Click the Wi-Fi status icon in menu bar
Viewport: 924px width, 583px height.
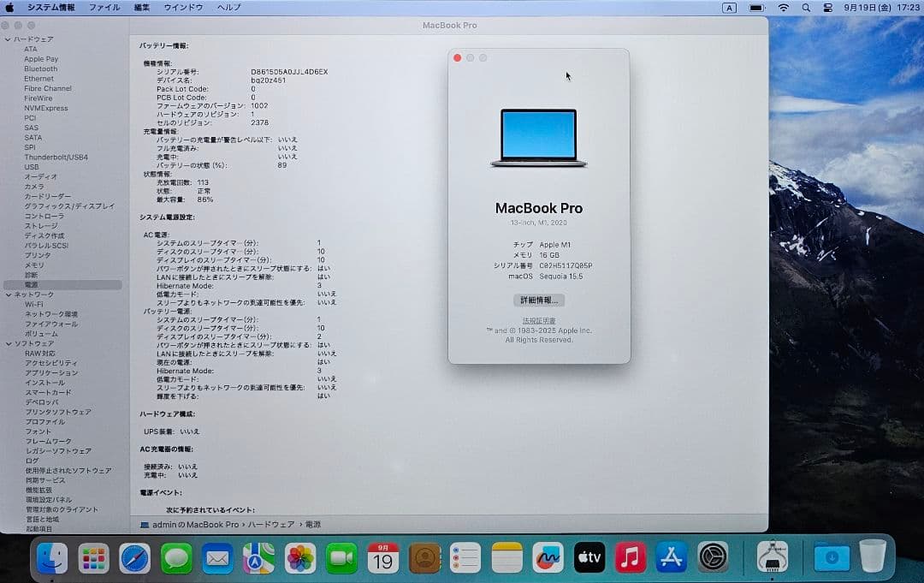tap(783, 8)
